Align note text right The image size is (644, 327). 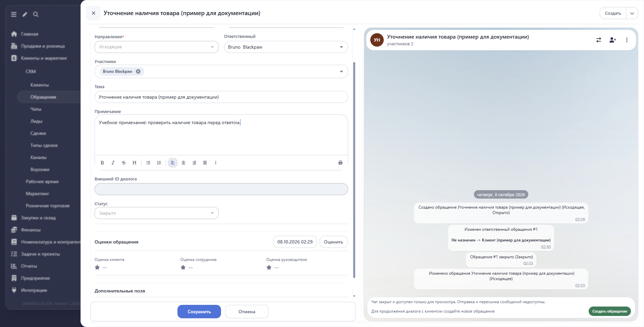(194, 163)
